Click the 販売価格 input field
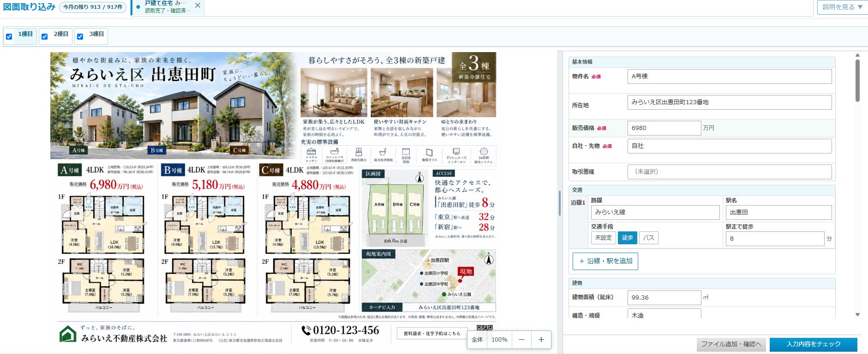 pos(664,128)
